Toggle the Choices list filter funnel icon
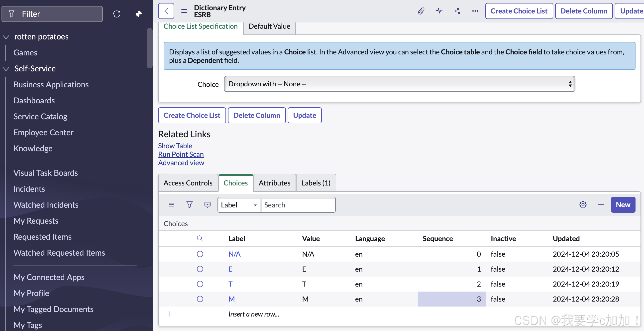Image resolution: width=644 pixels, height=331 pixels. (x=190, y=205)
